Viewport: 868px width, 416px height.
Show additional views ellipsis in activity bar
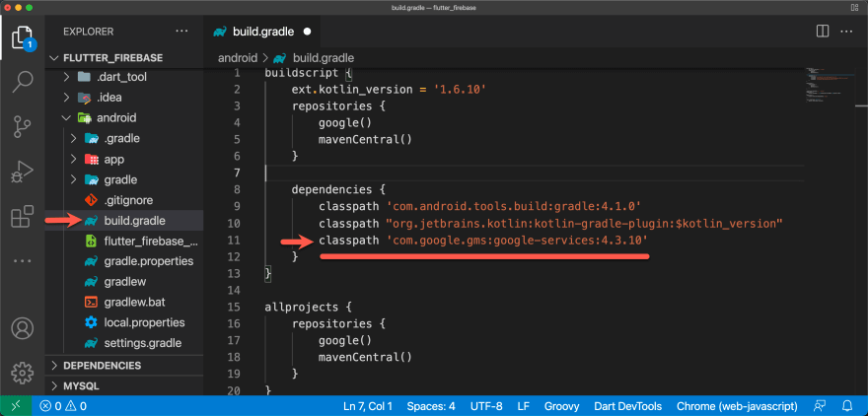(x=22, y=260)
